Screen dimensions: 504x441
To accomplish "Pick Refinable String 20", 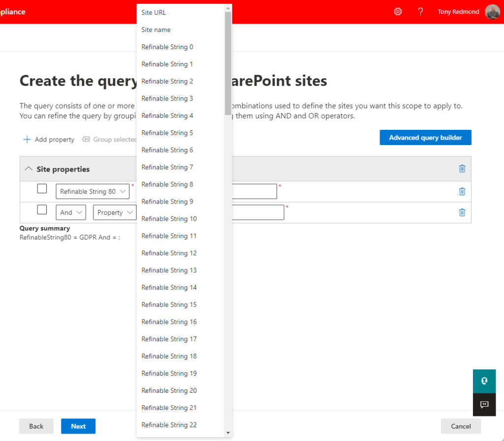I will click(180, 390).
